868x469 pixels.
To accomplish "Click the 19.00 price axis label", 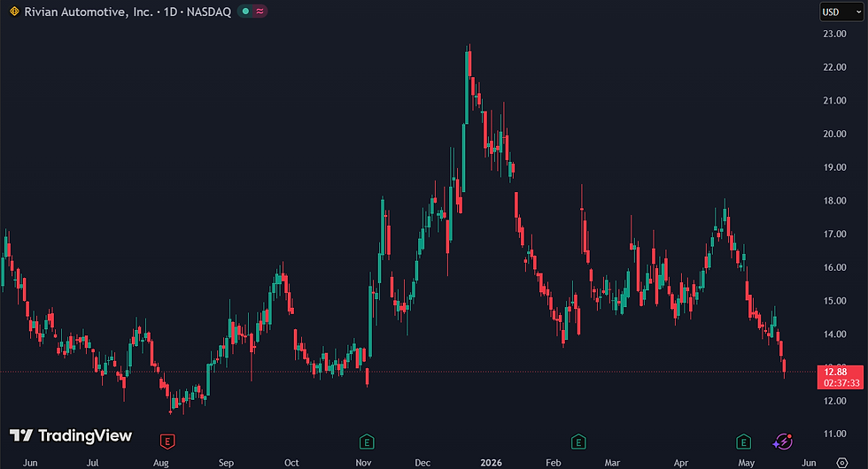I will (x=834, y=167).
